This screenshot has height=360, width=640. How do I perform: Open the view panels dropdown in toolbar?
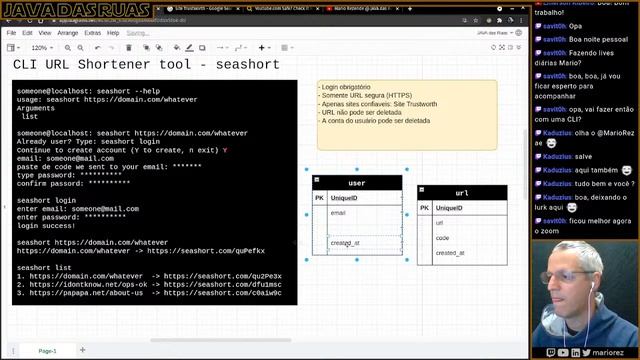point(13,48)
